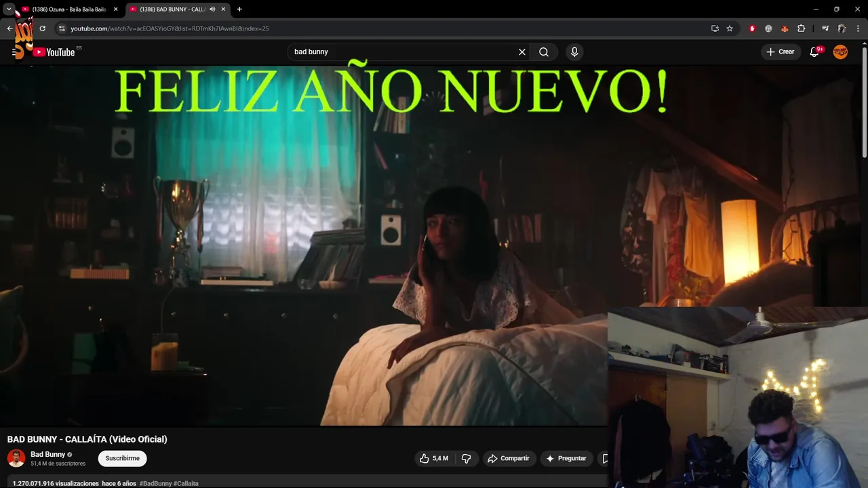Open the Preguntar AI button
The width and height of the screenshot is (868, 488).
coord(566,459)
